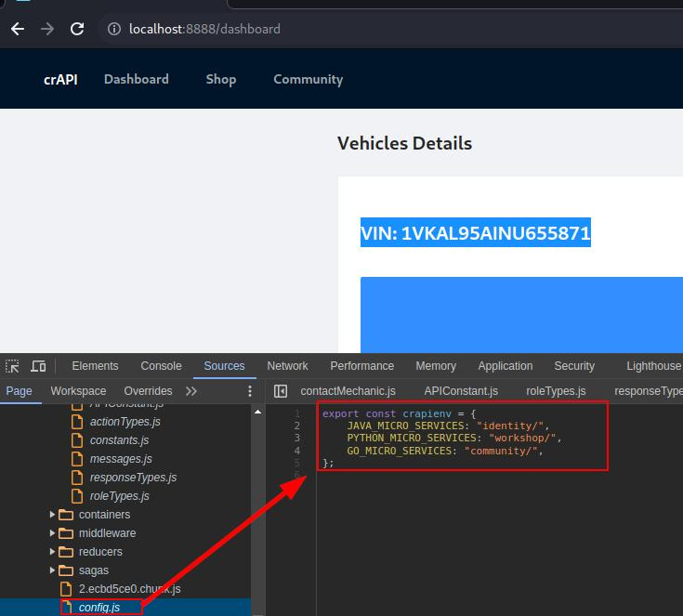Click the "community/" string in code
Image resolution: width=683 pixels, height=616 pixels.
[501, 451]
